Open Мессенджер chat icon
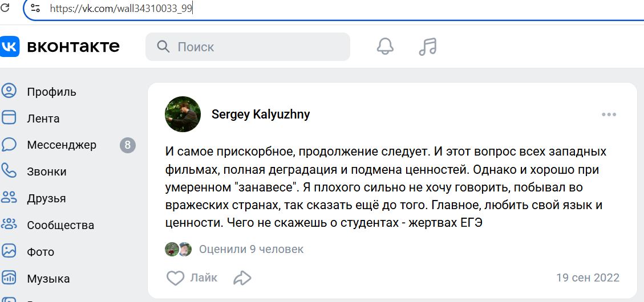This screenshot has width=644, height=302. 9,145
